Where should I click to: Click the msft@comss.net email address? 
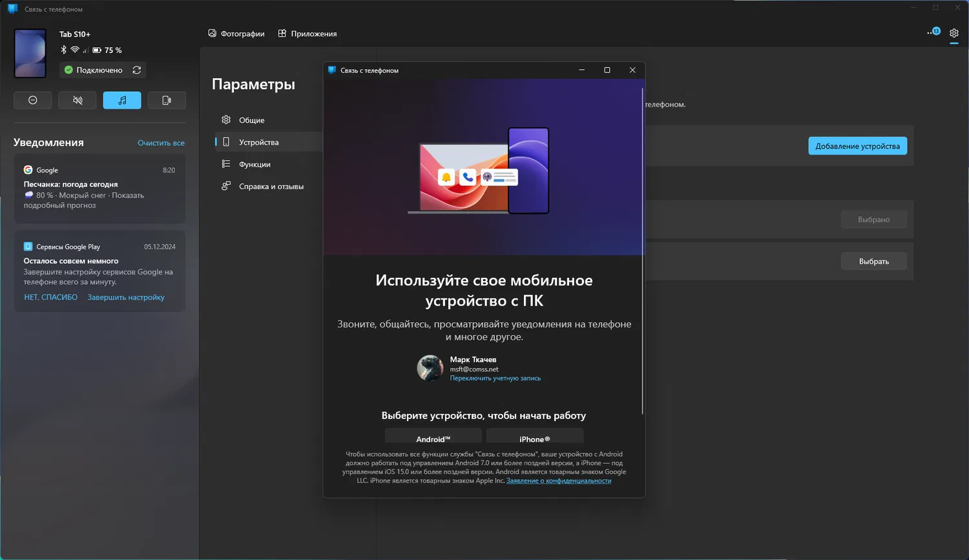(474, 369)
